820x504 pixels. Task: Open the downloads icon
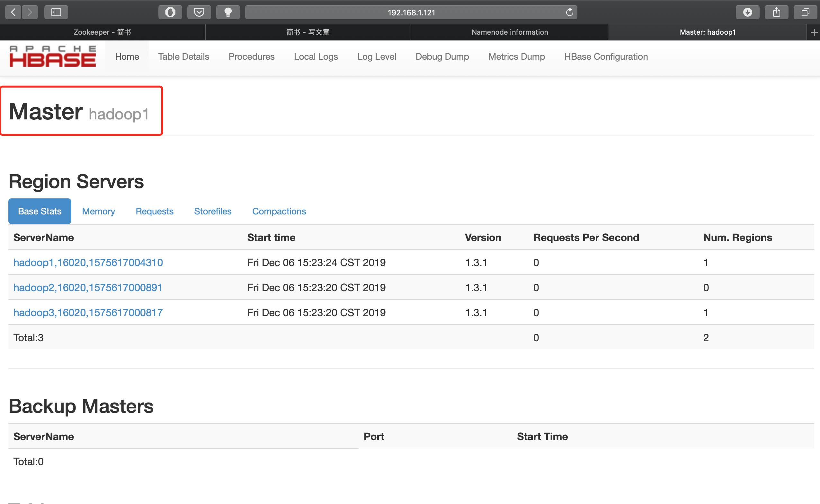747,12
